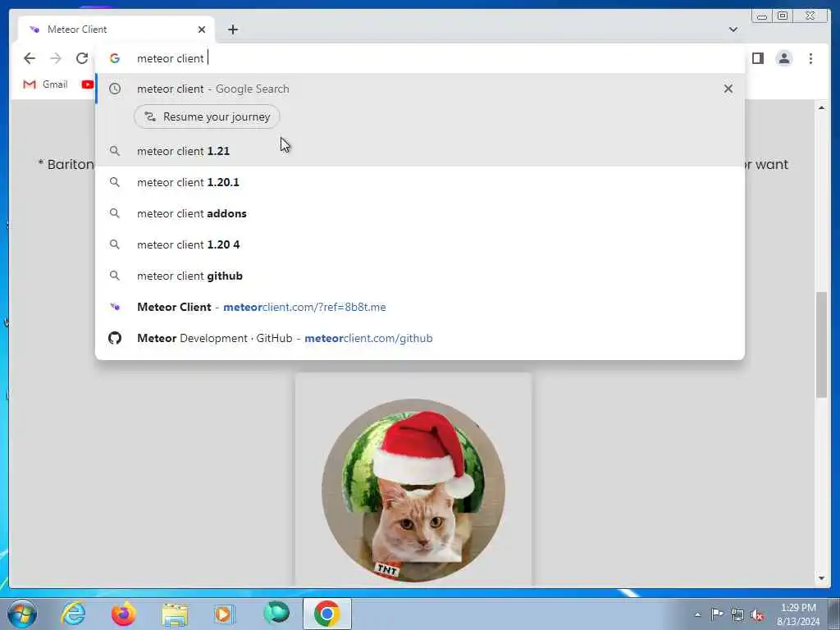Click the Meteor logo icon in suggestions
840x630 pixels.
[x=115, y=307]
